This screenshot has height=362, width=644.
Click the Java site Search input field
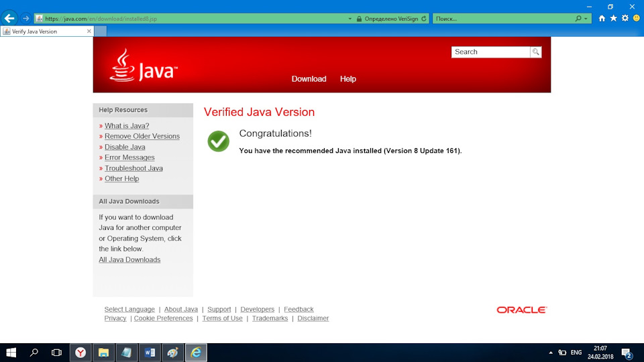[x=490, y=52]
